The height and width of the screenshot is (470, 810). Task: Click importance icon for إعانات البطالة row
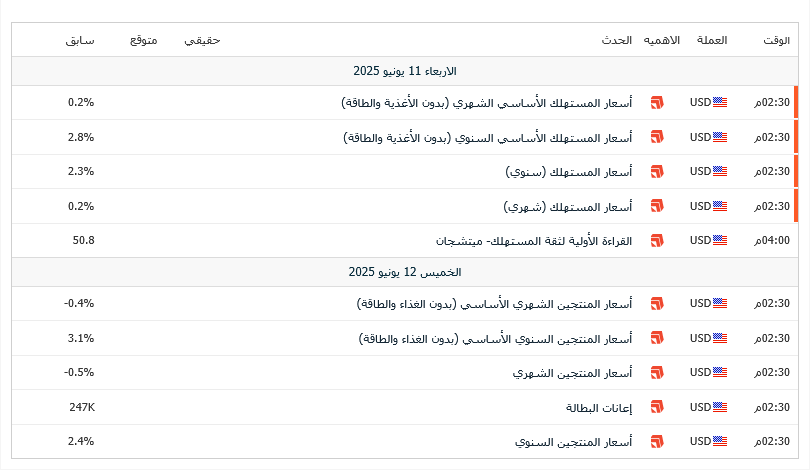coord(657,408)
